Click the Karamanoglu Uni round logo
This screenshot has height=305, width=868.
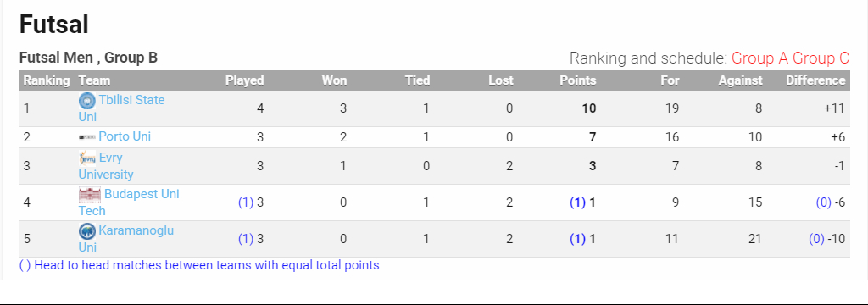coord(87,231)
